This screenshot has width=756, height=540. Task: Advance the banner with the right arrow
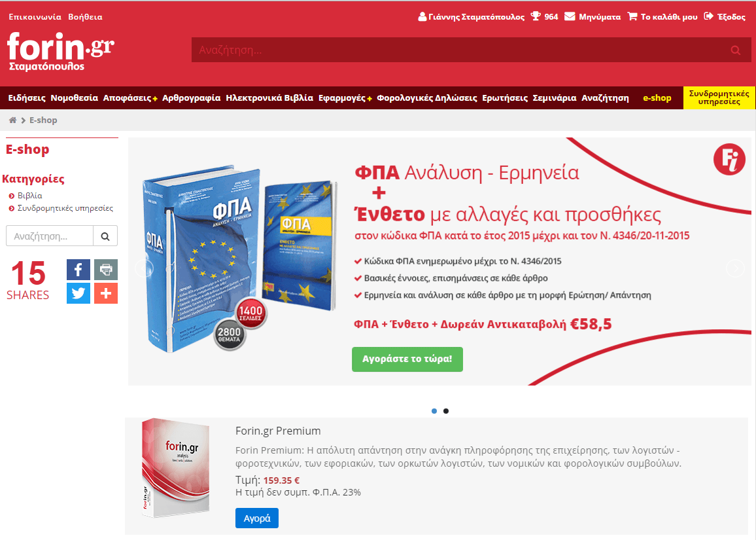click(x=735, y=268)
